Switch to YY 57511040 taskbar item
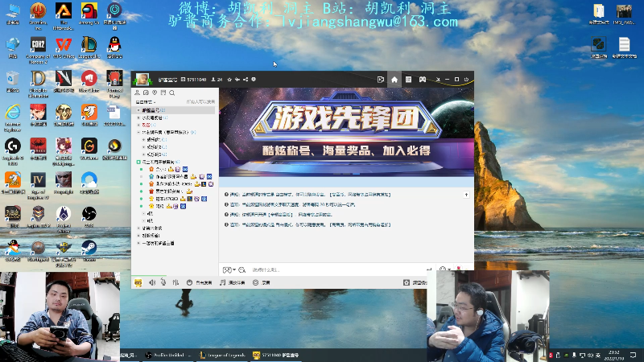The image size is (644, 362). coord(276,355)
